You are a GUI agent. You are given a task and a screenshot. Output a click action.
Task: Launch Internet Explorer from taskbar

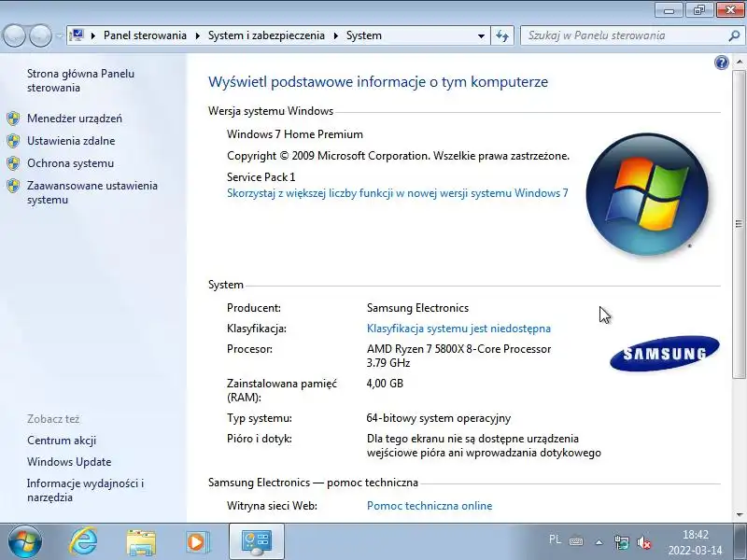tap(83, 542)
